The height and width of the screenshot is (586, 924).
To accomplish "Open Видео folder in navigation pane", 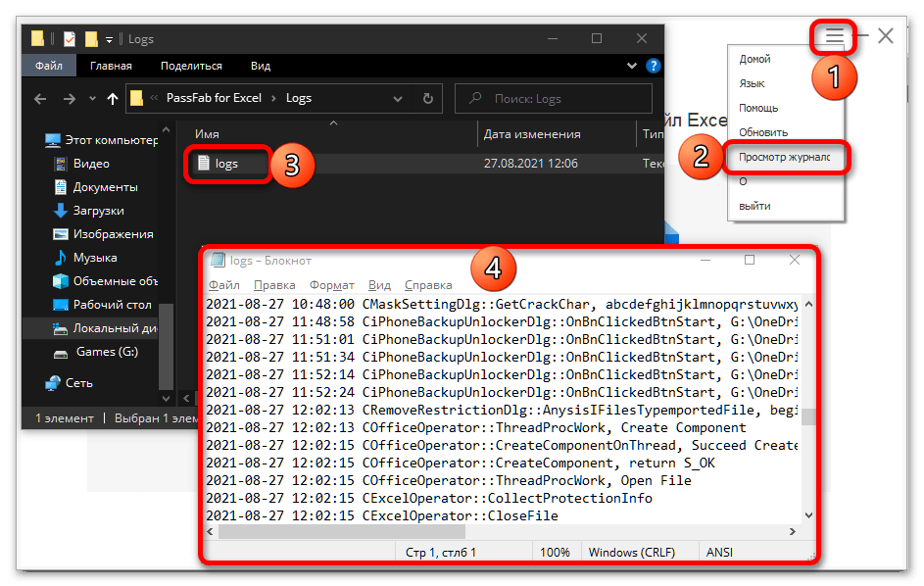I will click(x=82, y=164).
